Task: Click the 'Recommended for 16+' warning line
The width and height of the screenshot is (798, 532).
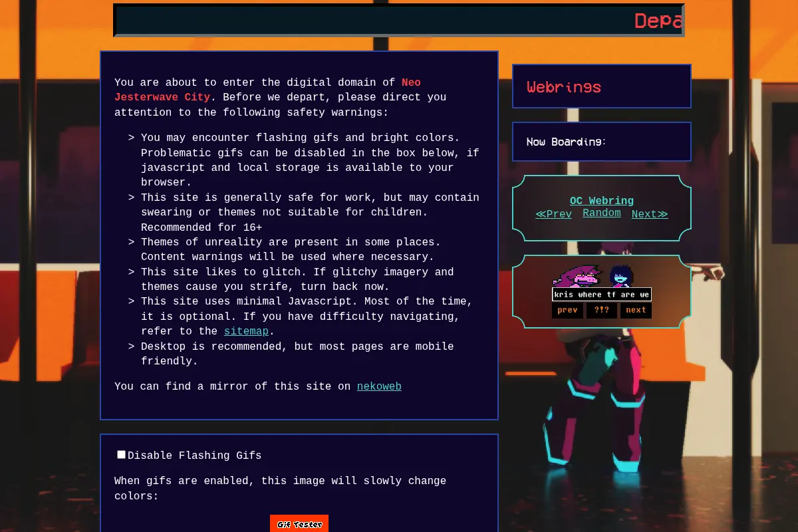Action: coord(201,227)
